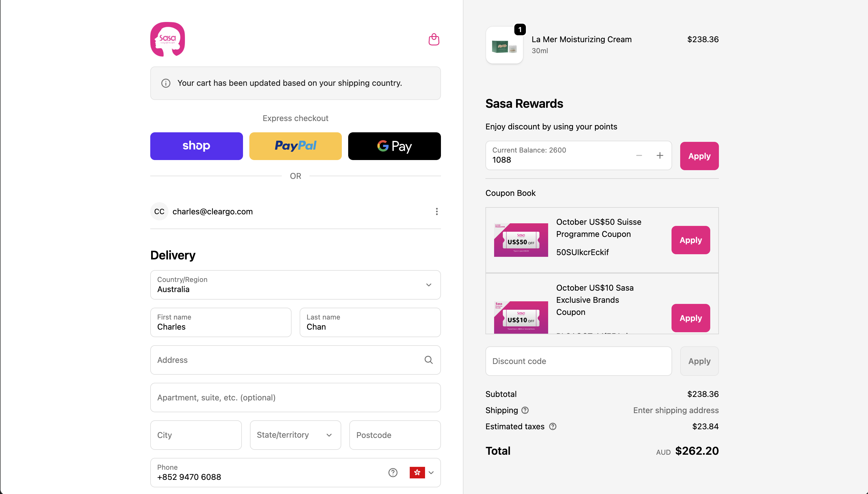Click the Estimated taxes help icon
868x494 pixels.
pos(553,426)
